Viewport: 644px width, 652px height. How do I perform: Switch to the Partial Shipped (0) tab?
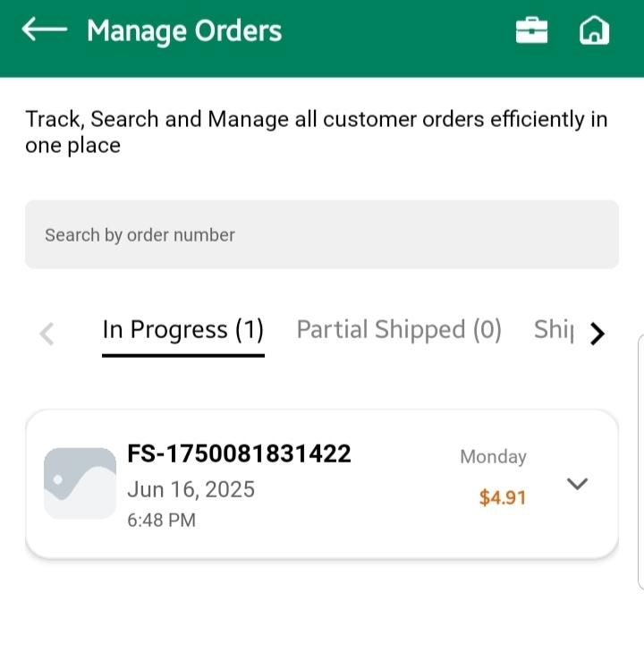point(399,330)
